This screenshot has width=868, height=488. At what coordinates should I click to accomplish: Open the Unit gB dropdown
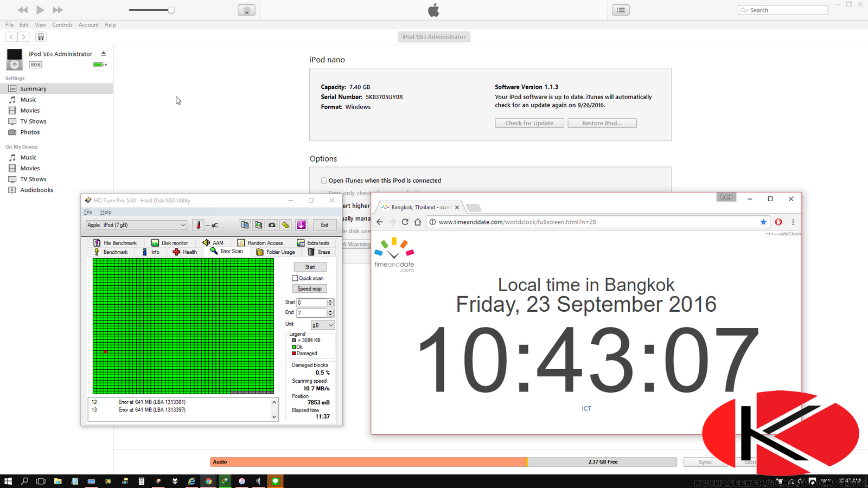coord(323,325)
